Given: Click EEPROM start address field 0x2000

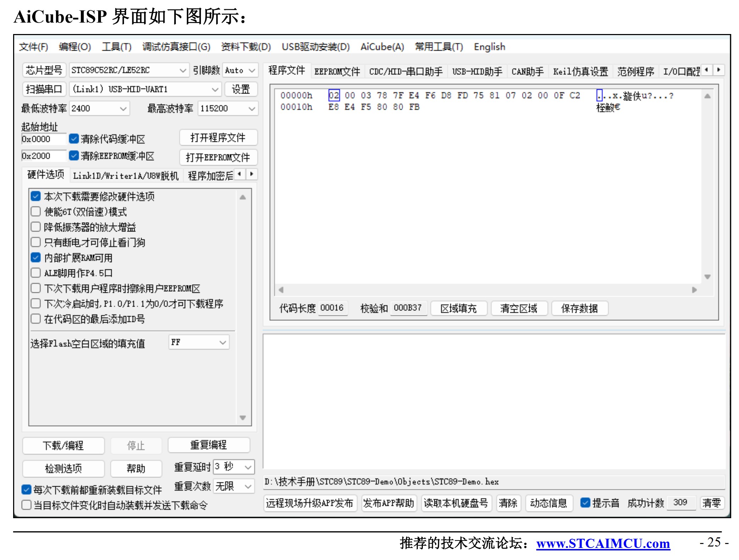Looking at the screenshot, I should pyautogui.click(x=44, y=156).
